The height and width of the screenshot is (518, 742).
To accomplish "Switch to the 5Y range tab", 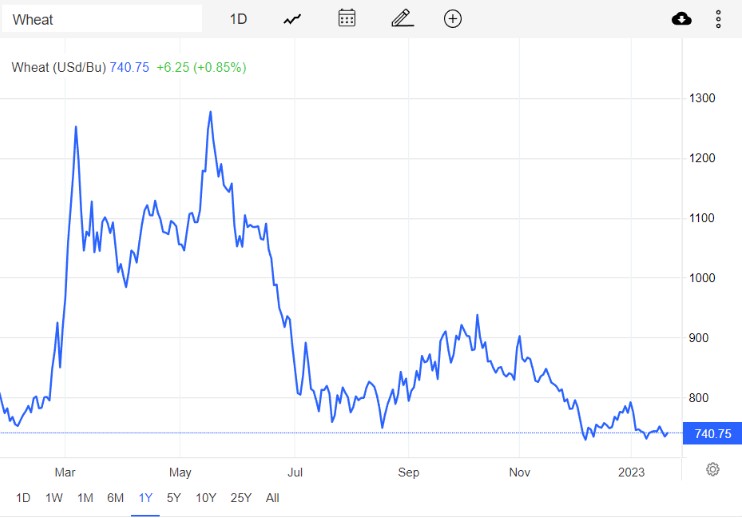I will coord(174,498).
